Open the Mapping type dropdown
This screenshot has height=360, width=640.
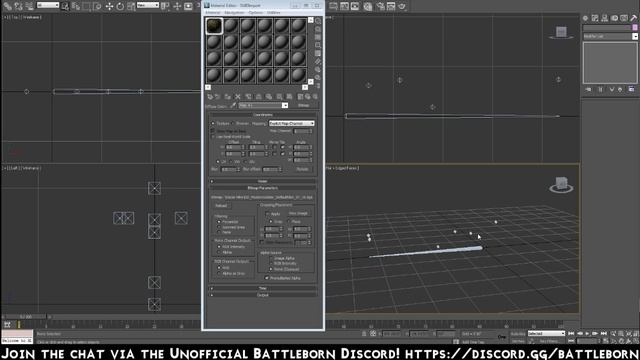click(291, 123)
